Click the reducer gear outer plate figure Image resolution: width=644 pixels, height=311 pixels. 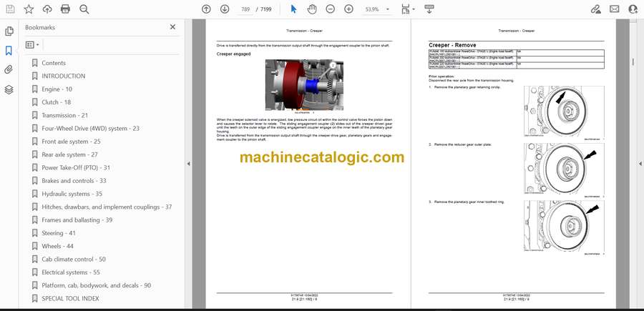(x=564, y=169)
